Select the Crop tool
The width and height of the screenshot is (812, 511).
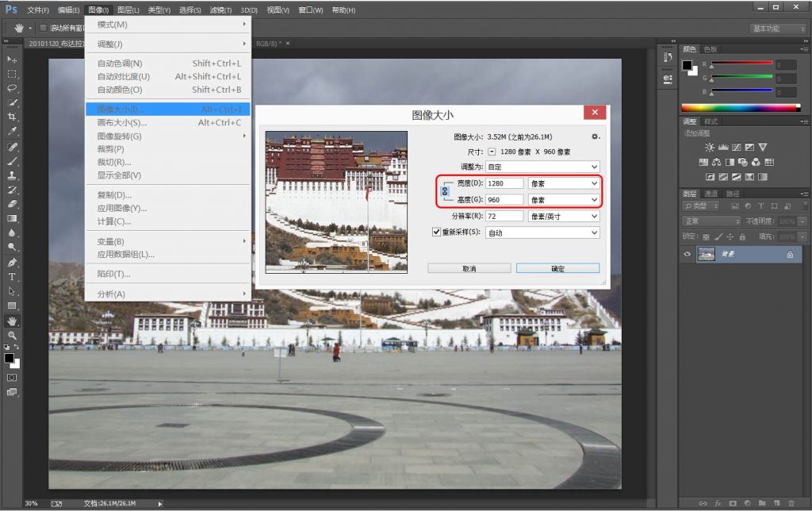pos(10,115)
